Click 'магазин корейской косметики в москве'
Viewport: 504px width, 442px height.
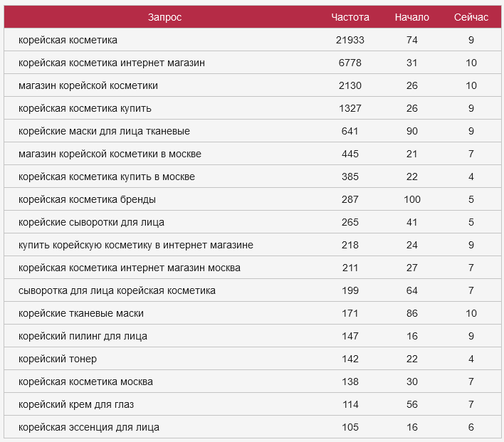(110, 154)
